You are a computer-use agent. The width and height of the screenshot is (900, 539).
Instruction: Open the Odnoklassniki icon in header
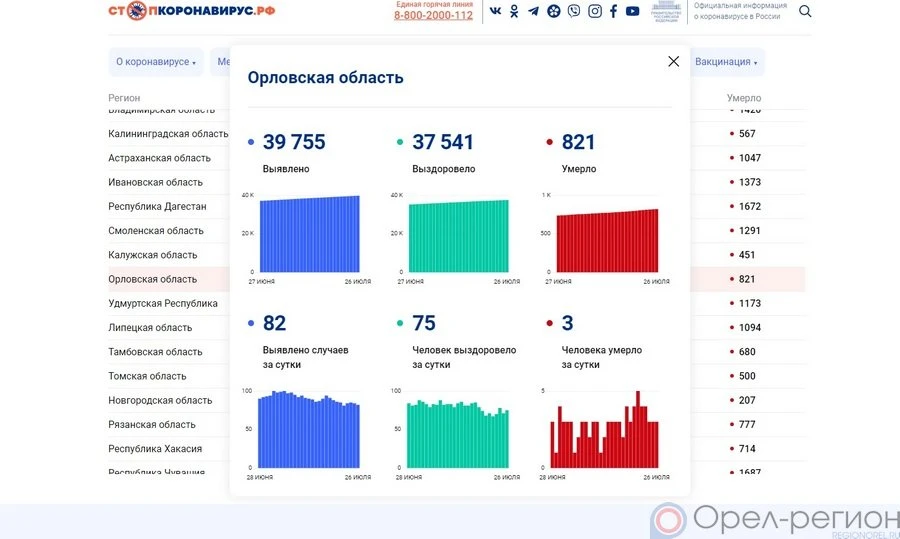coord(514,11)
